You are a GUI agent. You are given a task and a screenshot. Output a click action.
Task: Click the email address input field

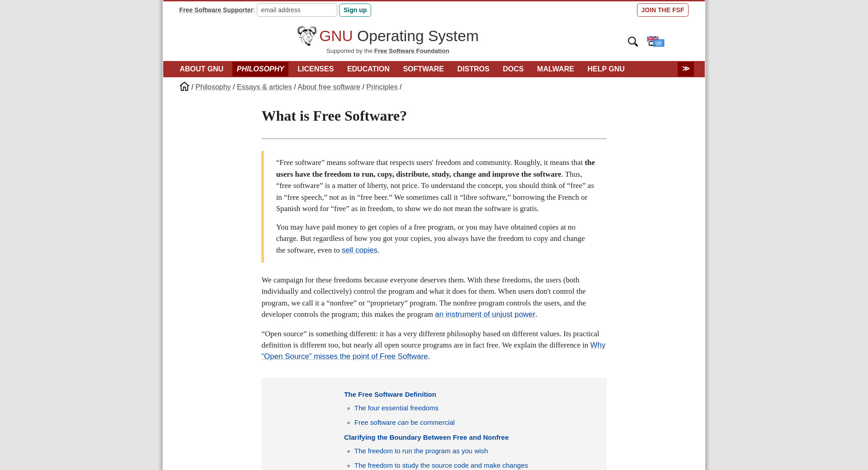297,10
